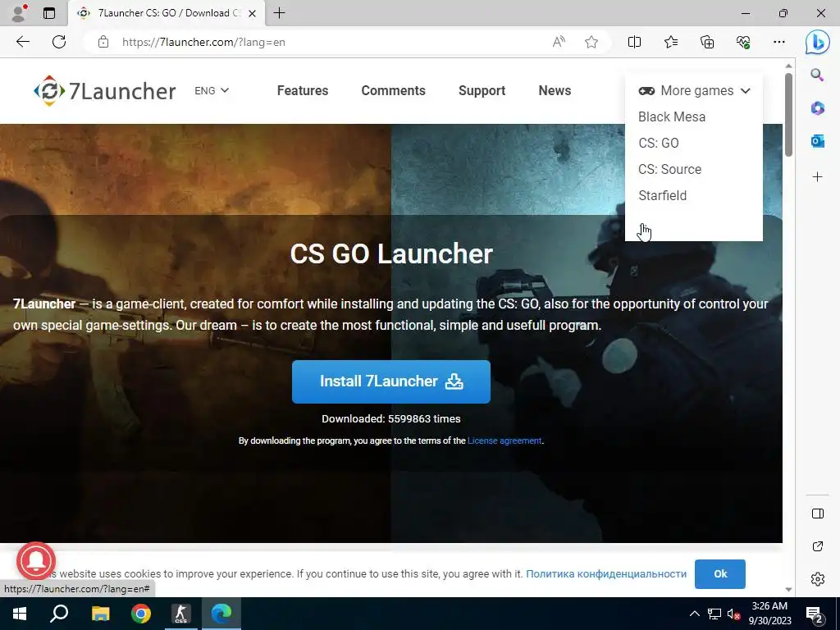
Task: Add this page to favorites
Action: click(591, 42)
